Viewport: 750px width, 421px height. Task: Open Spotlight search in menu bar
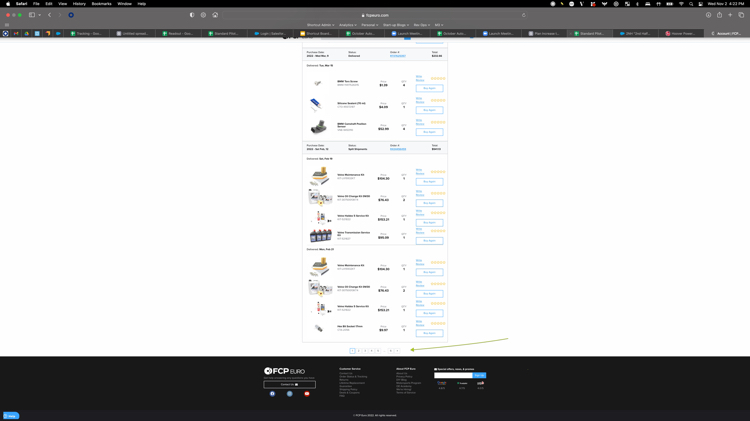click(691, 4)
